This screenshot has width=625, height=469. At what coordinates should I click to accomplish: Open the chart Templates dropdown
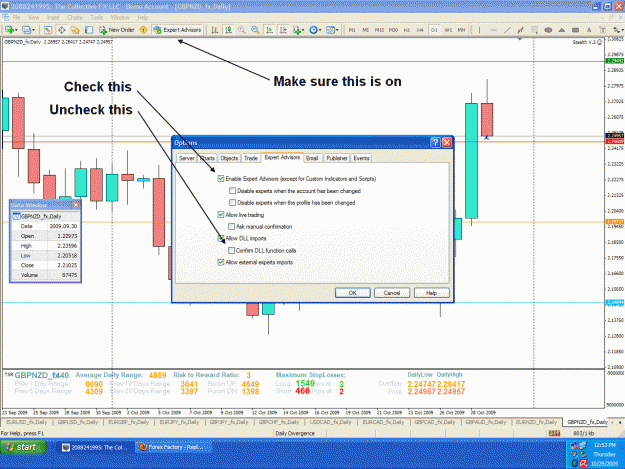pyautogui.click(x=332, y=30)
